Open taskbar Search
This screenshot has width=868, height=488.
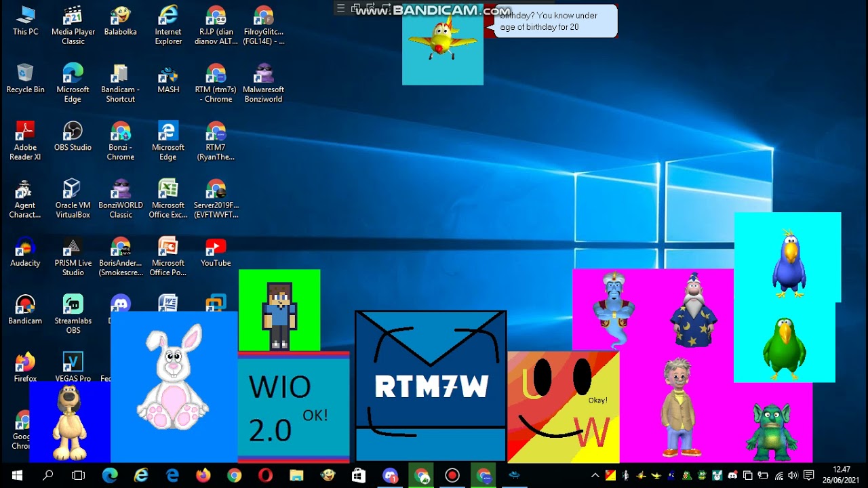click(47, 475)
